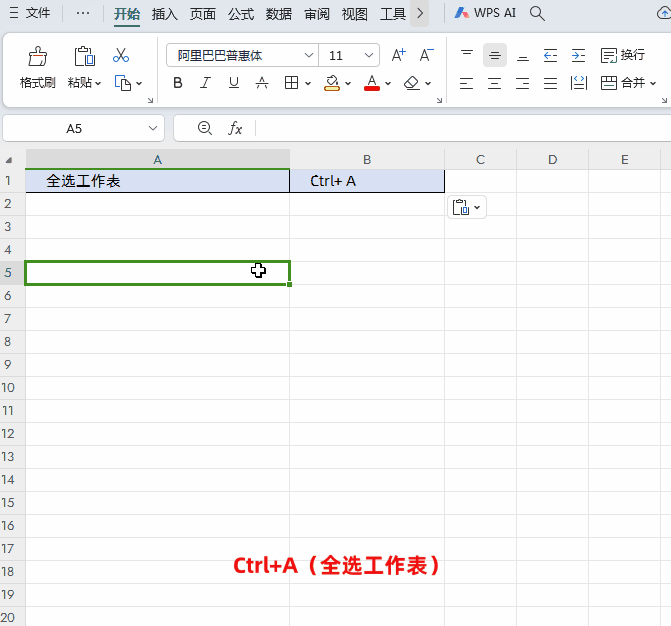
Task: Expand the eraser clear dropdown arrow
Action: click(x=428, y=83)
